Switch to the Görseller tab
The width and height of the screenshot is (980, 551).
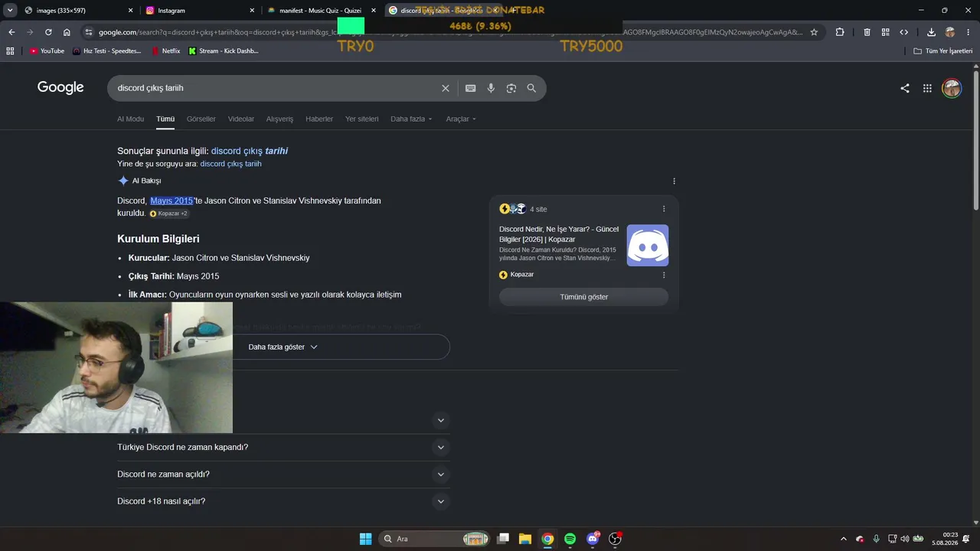point(201,119)
